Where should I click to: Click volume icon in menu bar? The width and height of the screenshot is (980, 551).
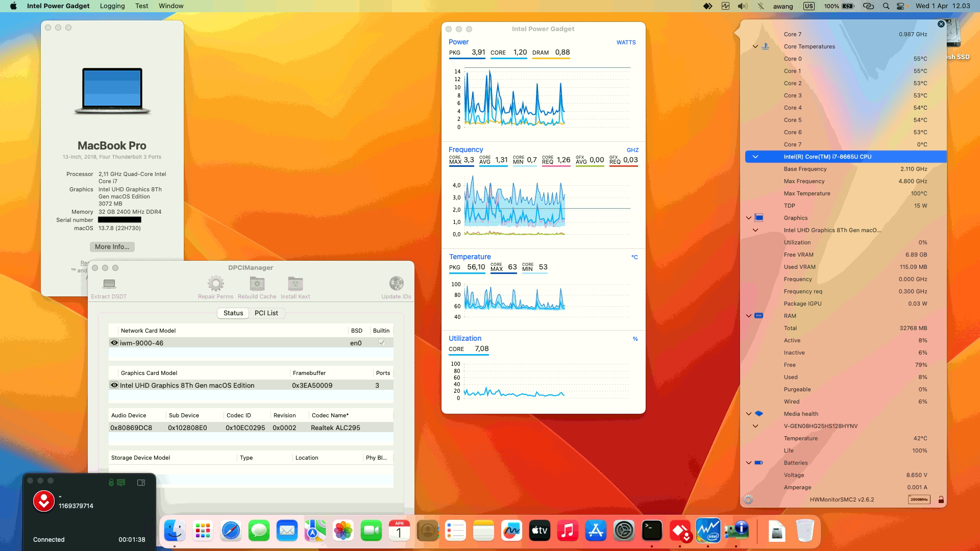743,6
